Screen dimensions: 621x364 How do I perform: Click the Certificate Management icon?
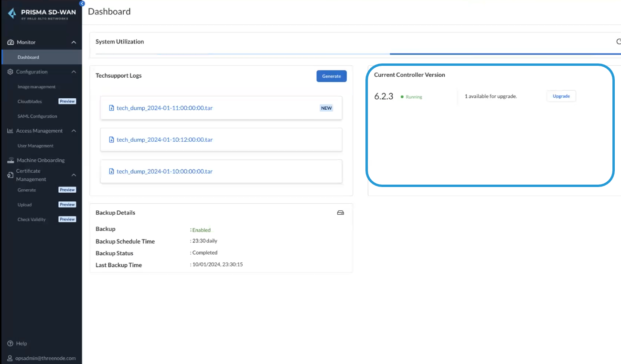(11, 175)
